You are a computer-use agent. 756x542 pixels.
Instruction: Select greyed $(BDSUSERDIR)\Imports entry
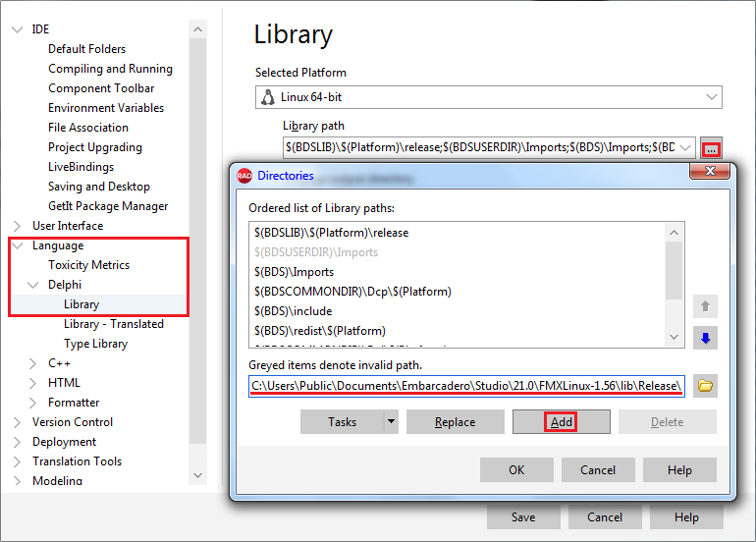tap(316, 252)
